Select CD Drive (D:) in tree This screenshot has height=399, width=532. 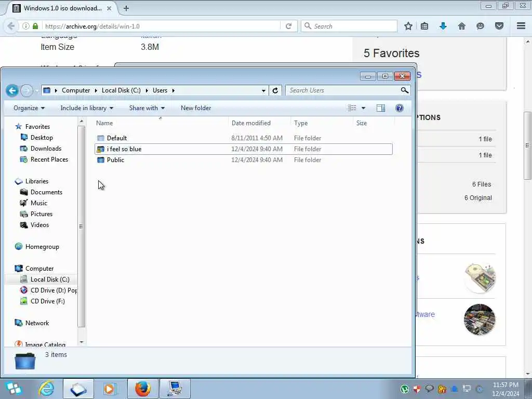coord(48,290)
